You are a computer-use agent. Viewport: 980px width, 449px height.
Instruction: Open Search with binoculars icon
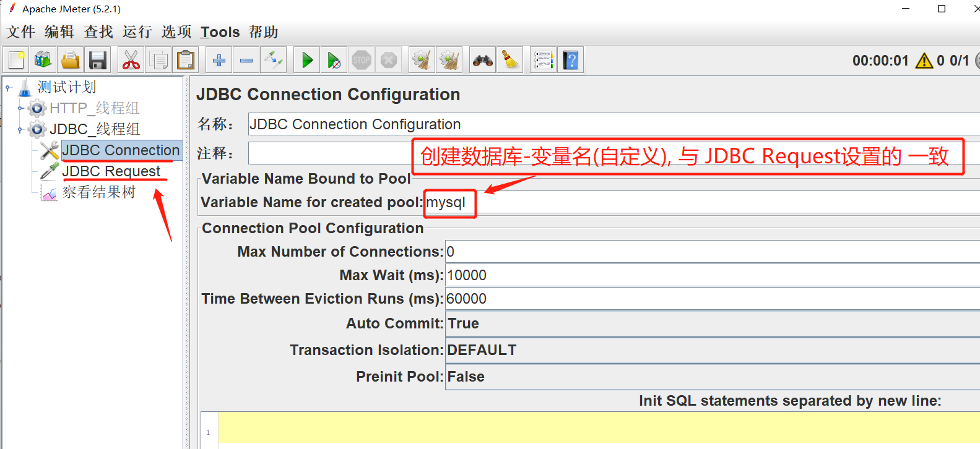[x=482, y=60]
